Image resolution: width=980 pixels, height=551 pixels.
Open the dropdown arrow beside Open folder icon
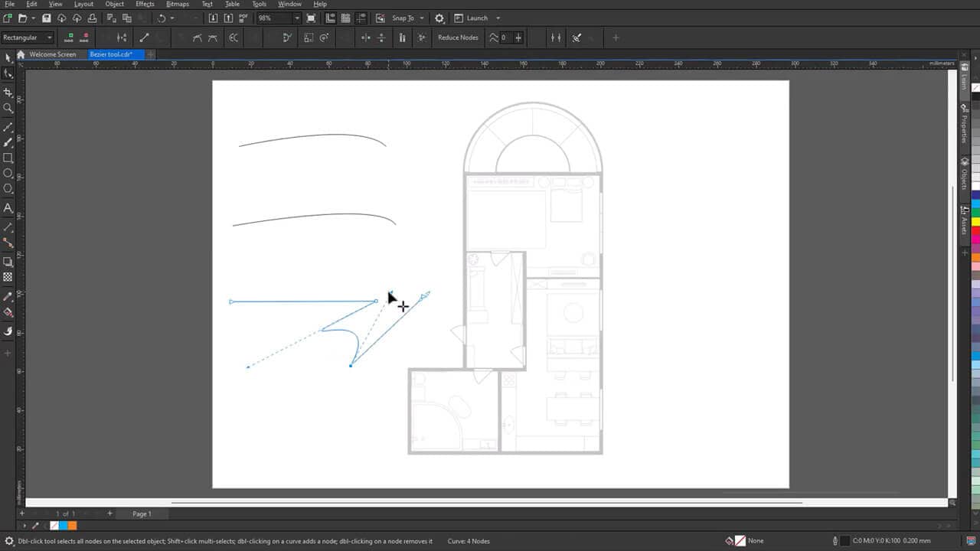coord(33,18)
